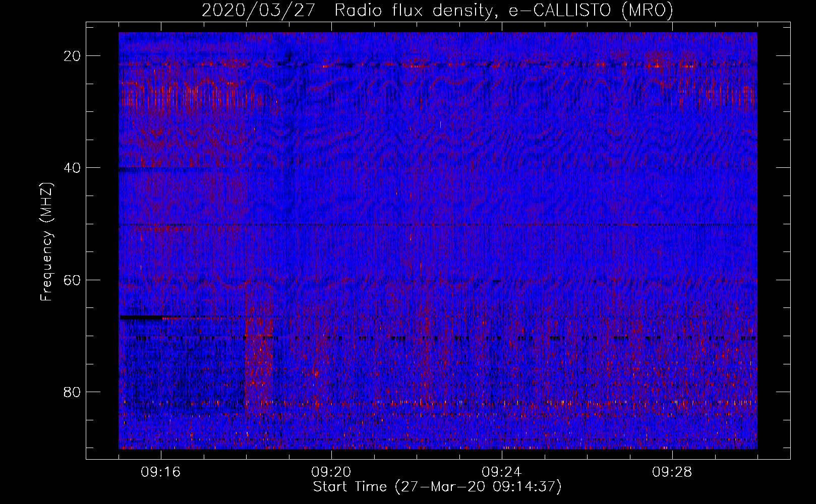816x504 pixels.
Task: Click the 80 MHz frequency tick label
Action: tap(73, 392)
